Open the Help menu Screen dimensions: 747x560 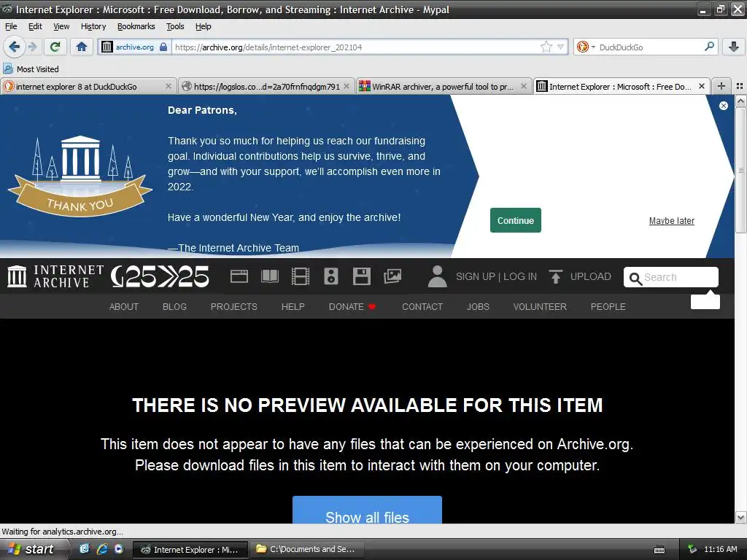tap(203, 26)
